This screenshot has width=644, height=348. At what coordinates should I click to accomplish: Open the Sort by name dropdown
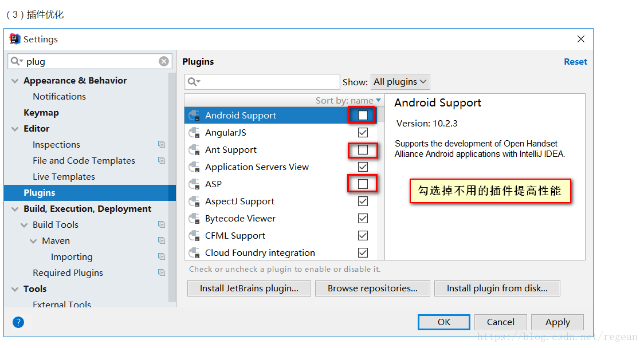(x=348, y=101)
